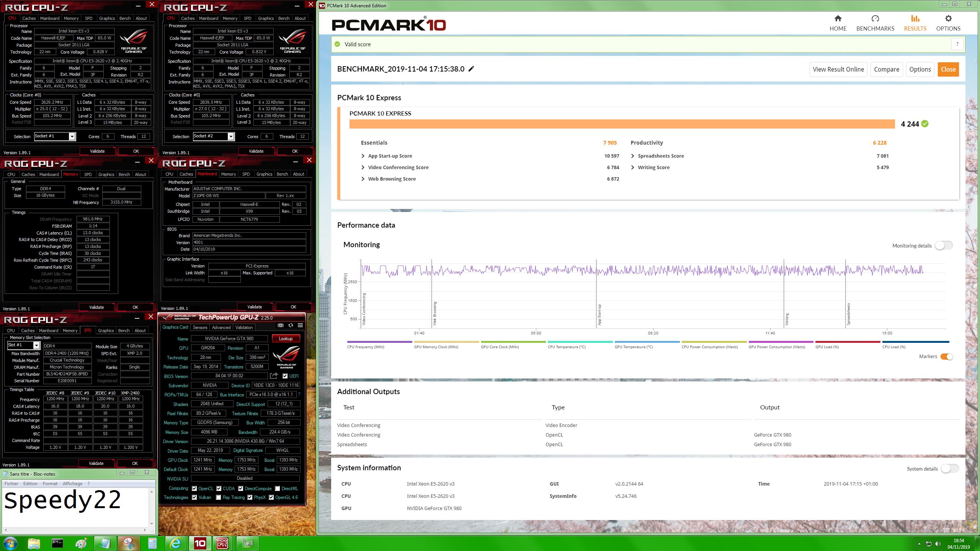Screen dimensions: 980x551
Task: Toggle Ray Tracing checkbox in GPU-Z
Action: [218, 497]
